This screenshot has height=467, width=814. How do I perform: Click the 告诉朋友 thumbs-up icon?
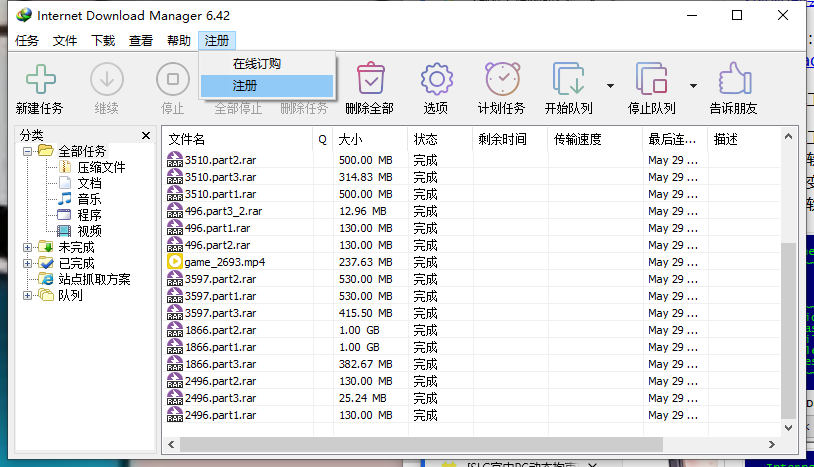(735, 78)
